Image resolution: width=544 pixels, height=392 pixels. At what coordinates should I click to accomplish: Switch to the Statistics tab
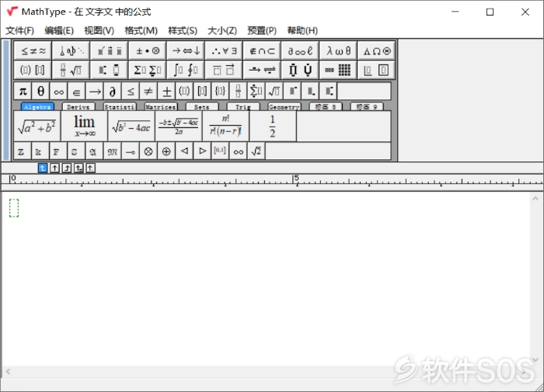pos(120,107)
